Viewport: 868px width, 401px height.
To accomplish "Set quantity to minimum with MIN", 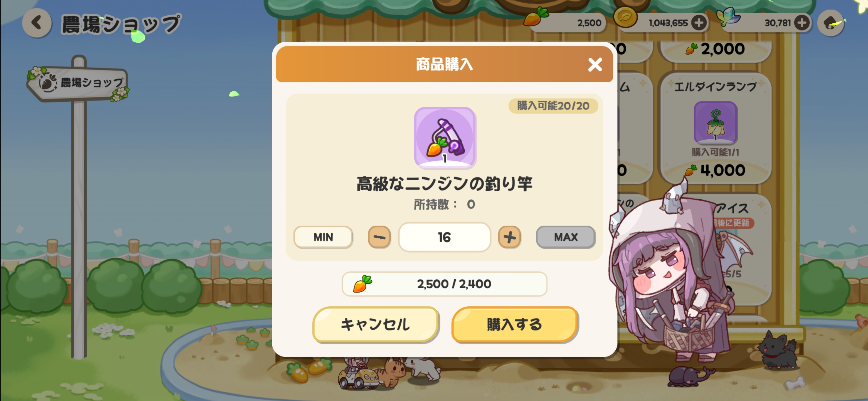I will (323, 237).
